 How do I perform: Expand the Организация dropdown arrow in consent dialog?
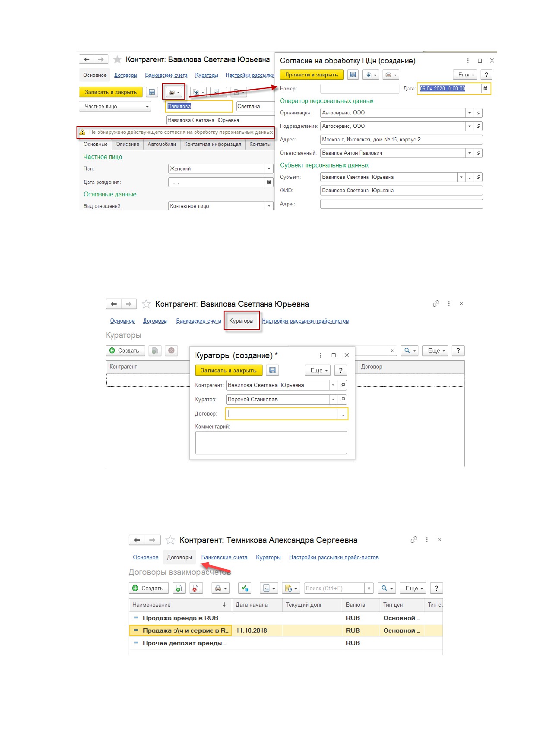point(469,113)
